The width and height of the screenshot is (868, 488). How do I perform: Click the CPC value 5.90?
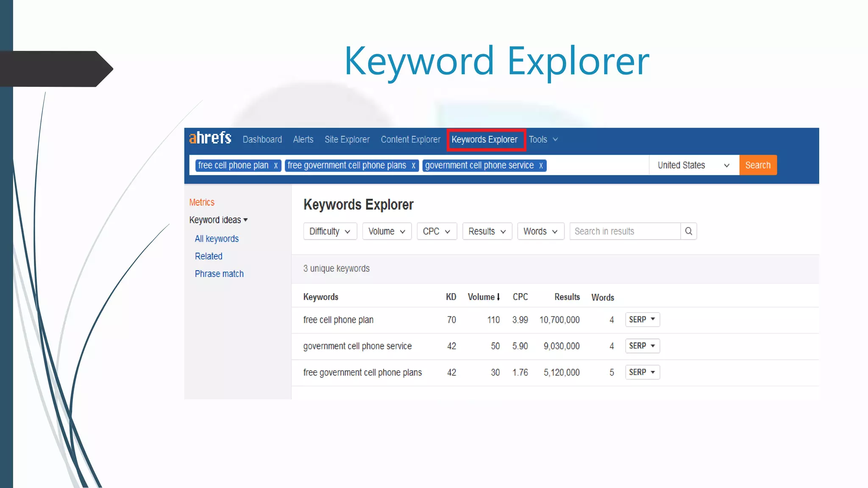[520, 346]
